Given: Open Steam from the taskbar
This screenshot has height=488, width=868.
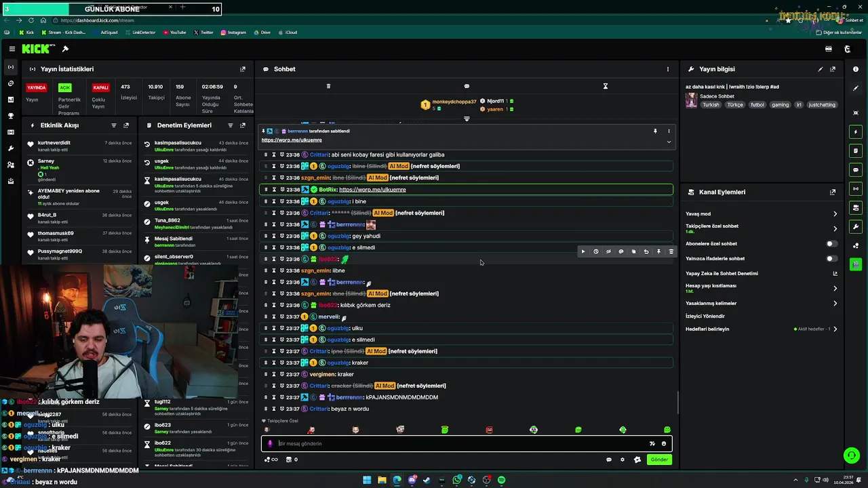Looking at the screenshot, I should pos(427,480).
